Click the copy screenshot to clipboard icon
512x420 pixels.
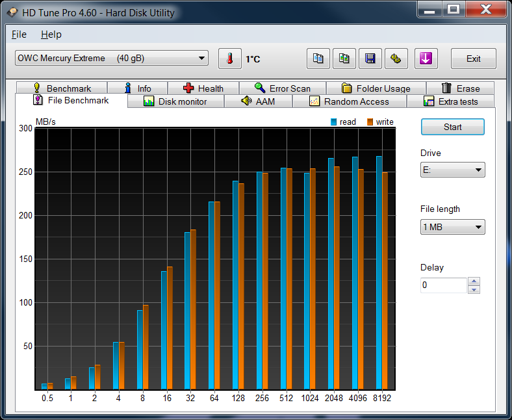click(344, 59)
